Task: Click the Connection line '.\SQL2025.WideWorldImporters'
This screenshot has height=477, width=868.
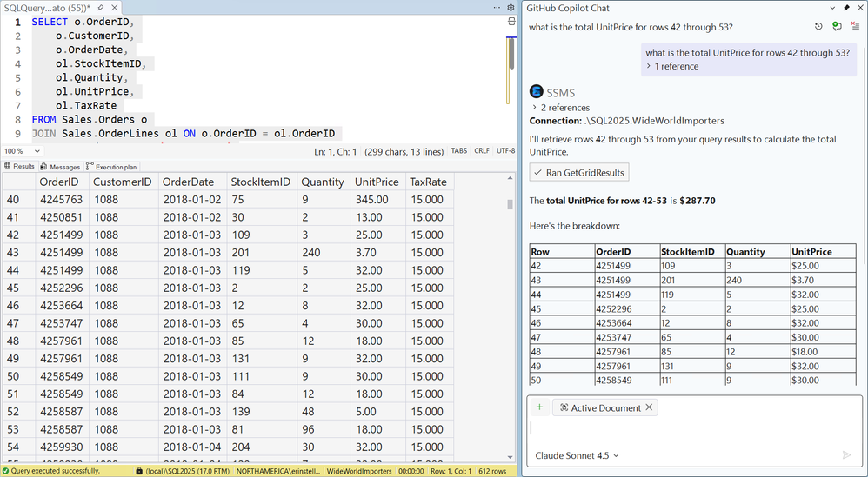Action: [x=626, y=121]
